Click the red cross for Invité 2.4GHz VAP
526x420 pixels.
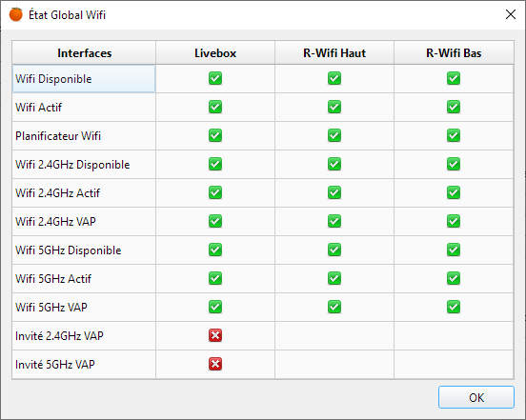click(215, 335)
